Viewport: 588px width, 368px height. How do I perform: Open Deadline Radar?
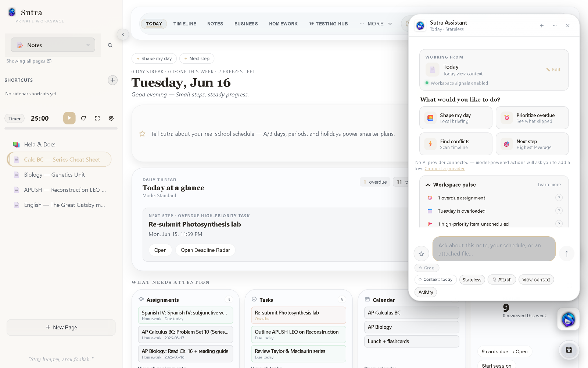click(x=205, y=250)
